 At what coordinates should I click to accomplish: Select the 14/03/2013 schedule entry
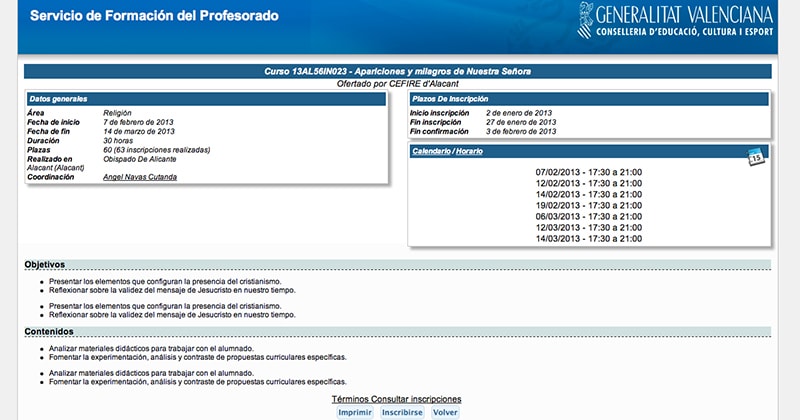588,238
